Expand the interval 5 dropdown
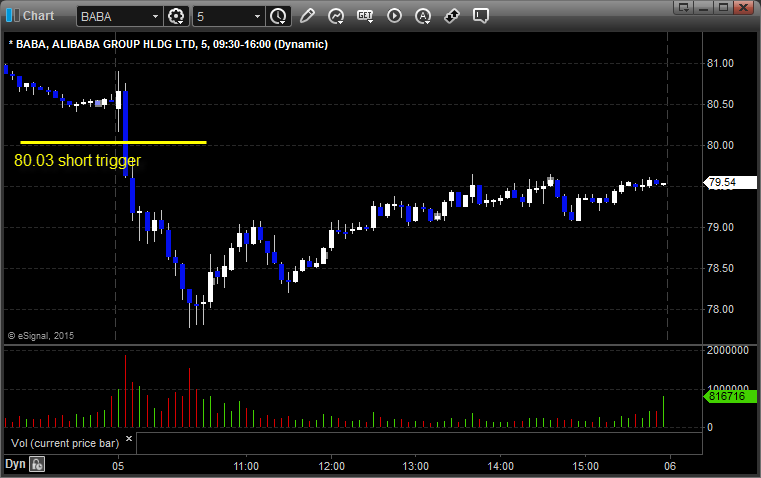The image size is (761, 478). 257,16
